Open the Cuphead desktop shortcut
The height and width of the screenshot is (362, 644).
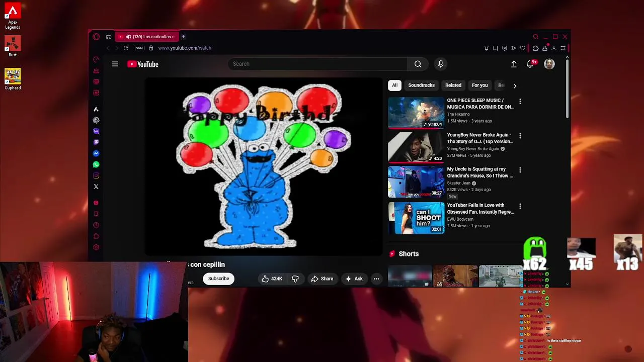(x=13, y=79)
